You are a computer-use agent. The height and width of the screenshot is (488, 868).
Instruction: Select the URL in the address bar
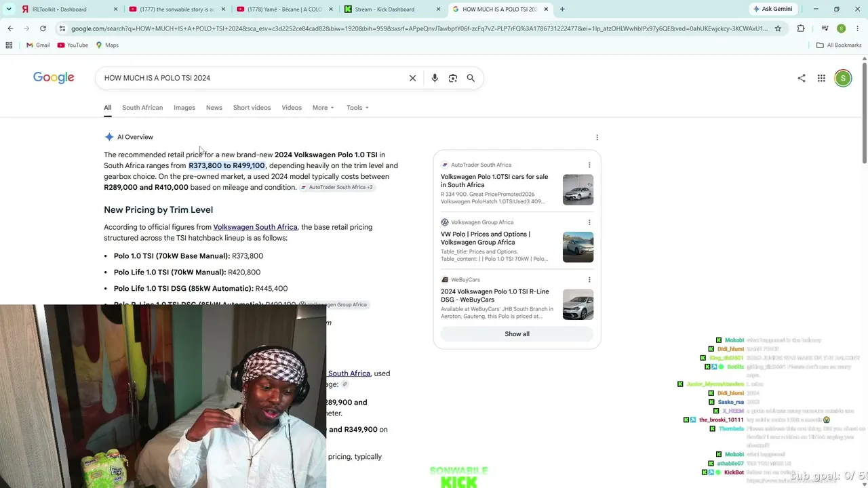419,28
